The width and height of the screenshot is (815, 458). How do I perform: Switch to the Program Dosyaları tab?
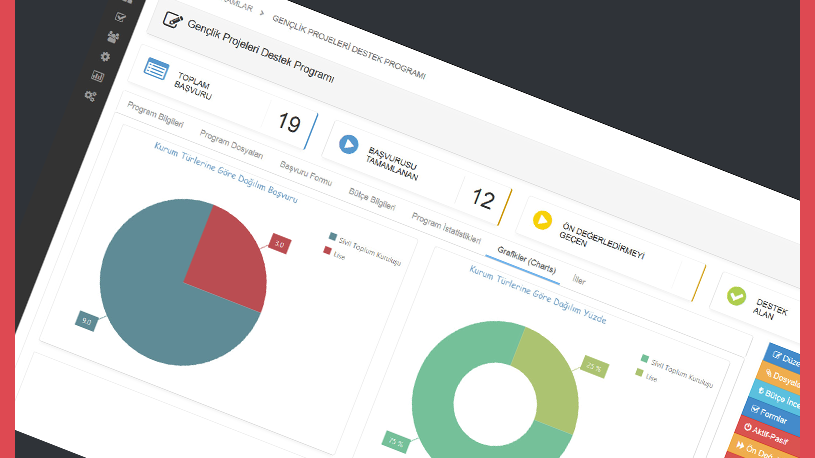(x=231, y=145)
